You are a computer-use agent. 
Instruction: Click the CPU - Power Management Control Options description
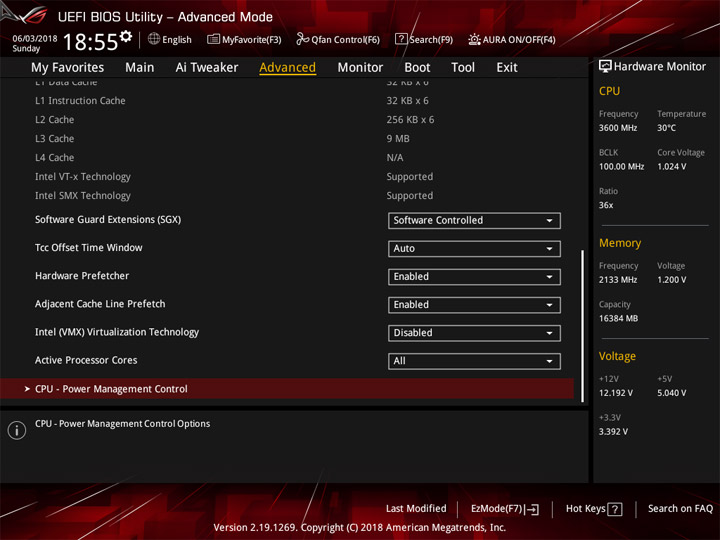[x=123, y=423]
